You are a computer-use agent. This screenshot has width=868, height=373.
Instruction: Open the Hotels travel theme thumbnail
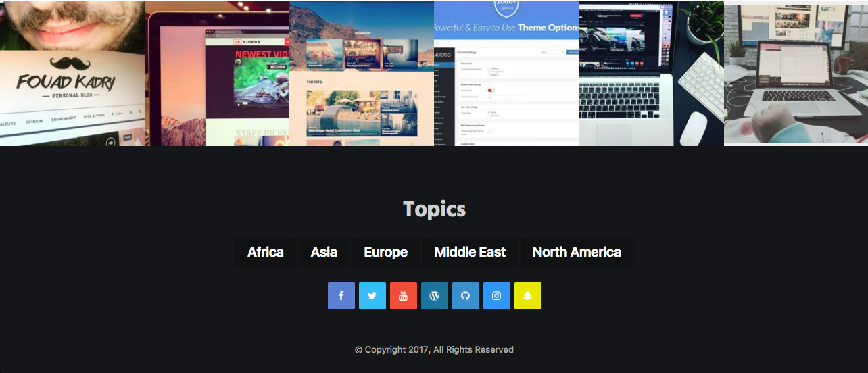point(361,73)
